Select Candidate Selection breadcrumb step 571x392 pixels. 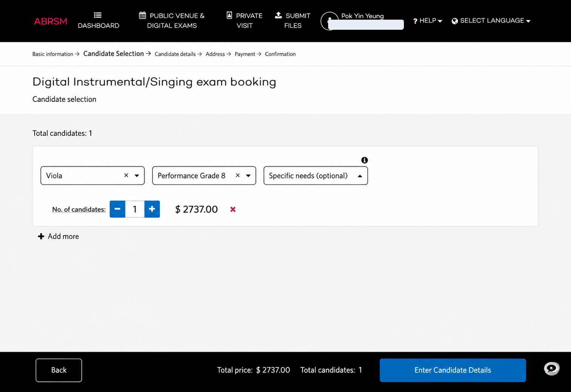pos(114,54)
